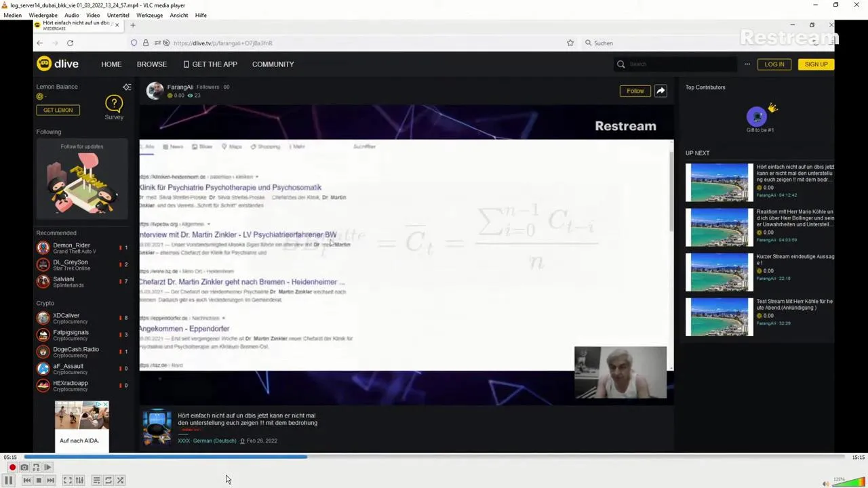
Task: Close the dlive browser tab
Action: tap(117, 25)
